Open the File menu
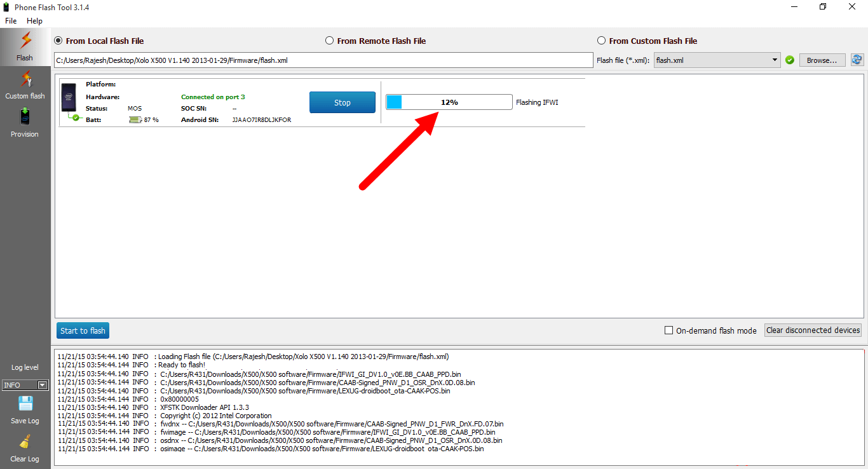This screenshot has height=469, width=868. [11, 21]
